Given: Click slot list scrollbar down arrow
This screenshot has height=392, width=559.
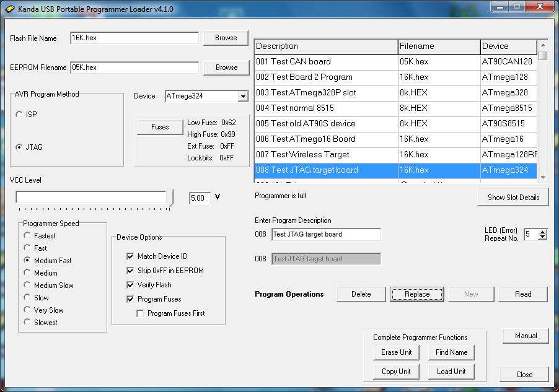Looking at the screenshot, I should click(543, 178).
